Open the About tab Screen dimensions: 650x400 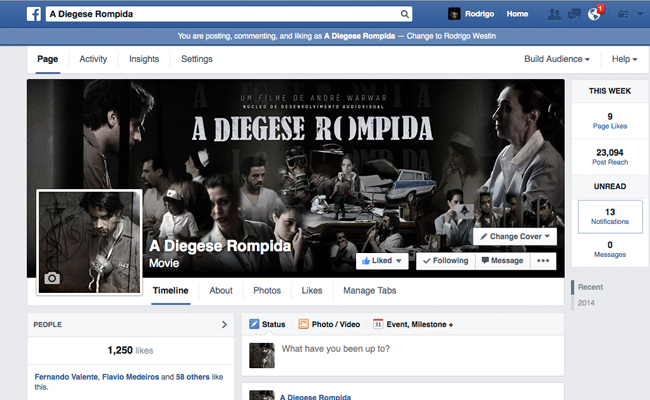221,291
